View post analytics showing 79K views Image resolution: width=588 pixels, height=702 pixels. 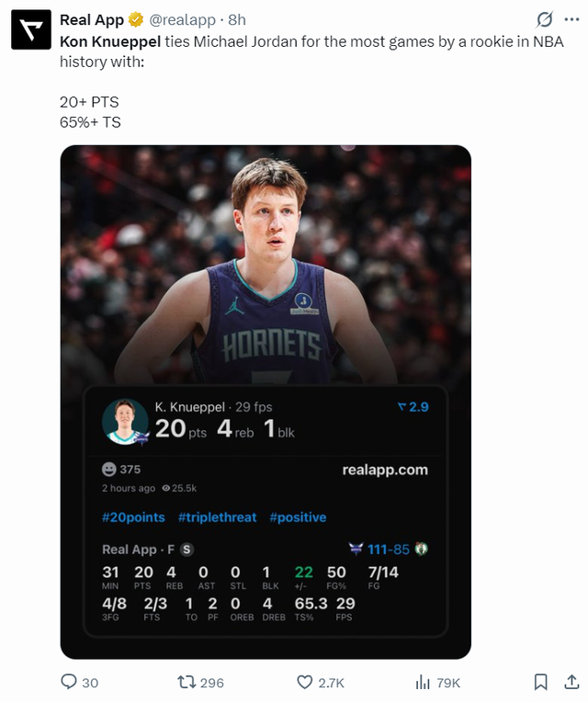424,682
